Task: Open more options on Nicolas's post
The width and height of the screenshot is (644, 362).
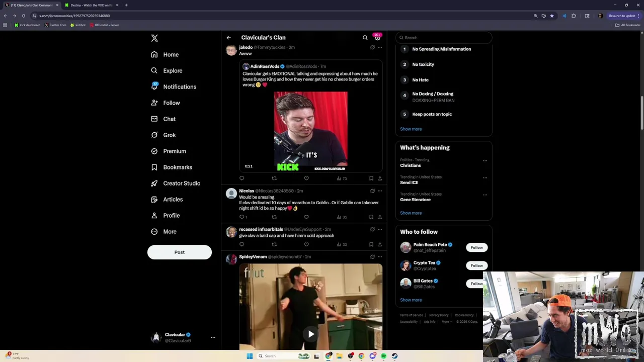Action: pyautogui.click(x=380, y=191)
